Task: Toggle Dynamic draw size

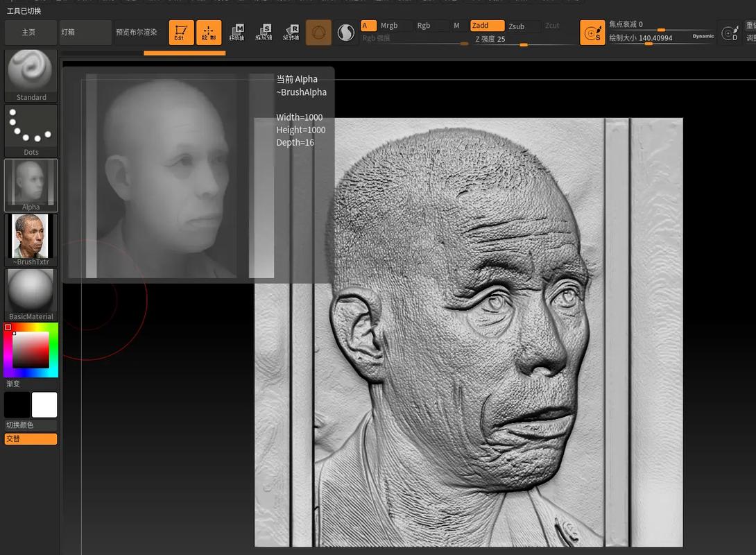Action: [703, 36]
